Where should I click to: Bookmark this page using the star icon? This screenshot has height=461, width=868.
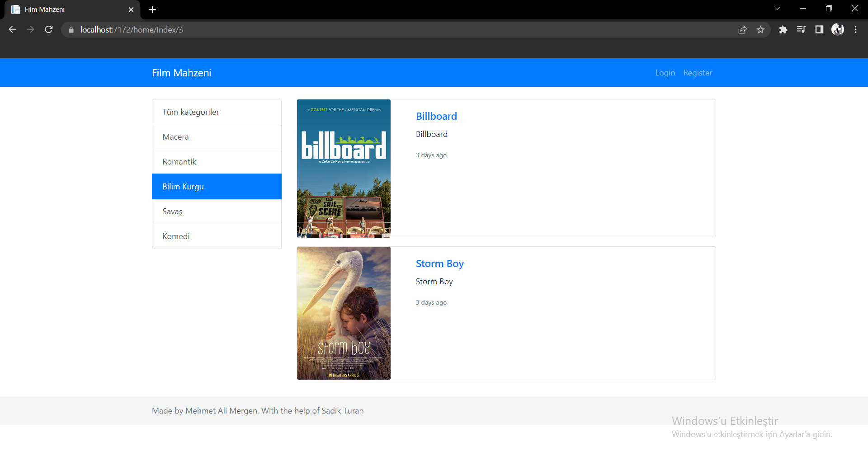pos(761,29)
